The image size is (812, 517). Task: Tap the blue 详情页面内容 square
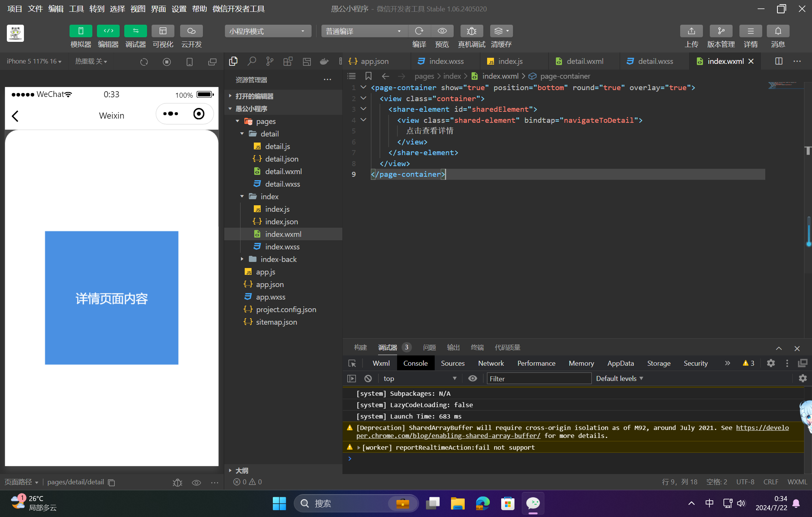(x=111, y=298)
